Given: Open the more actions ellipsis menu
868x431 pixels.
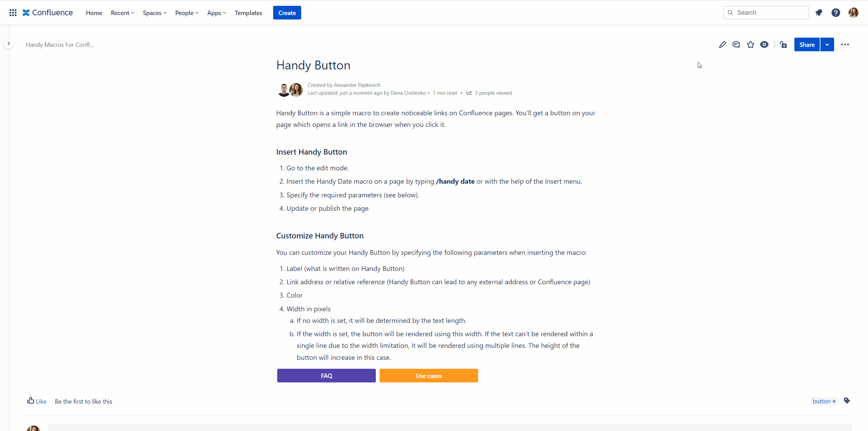Looking at the screenshot, I should pos(845,44).
